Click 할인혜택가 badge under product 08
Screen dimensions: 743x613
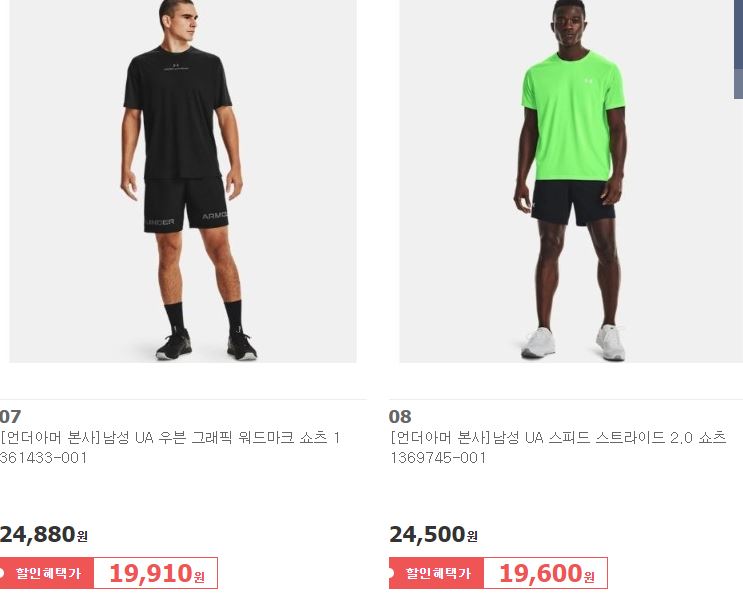point(436,573)
